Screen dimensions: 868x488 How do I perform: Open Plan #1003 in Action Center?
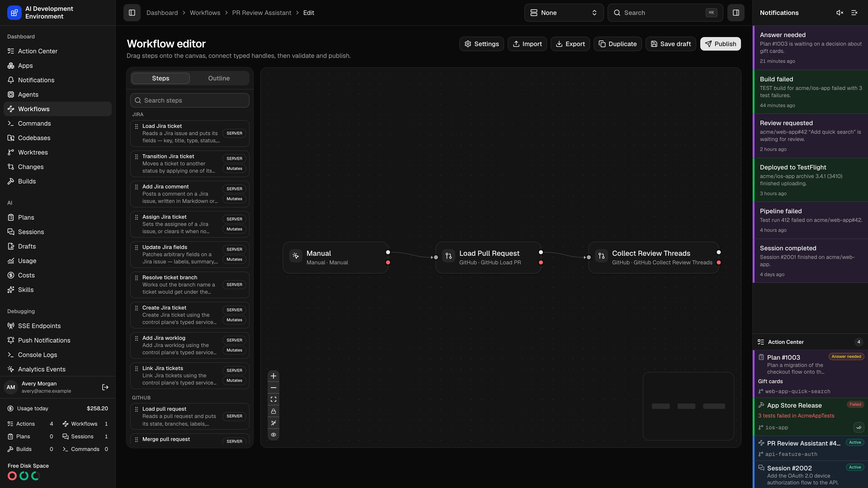(810, 374)
